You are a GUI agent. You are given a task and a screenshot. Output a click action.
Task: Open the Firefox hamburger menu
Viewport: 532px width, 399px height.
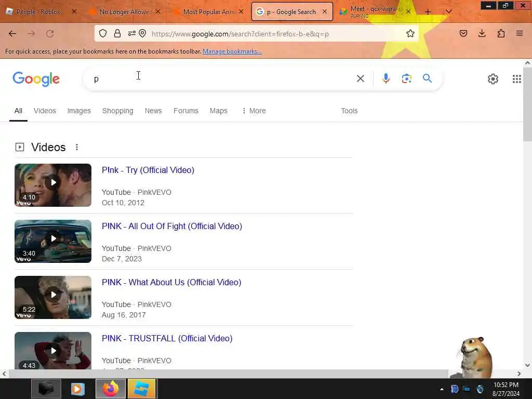coord(520,33)
